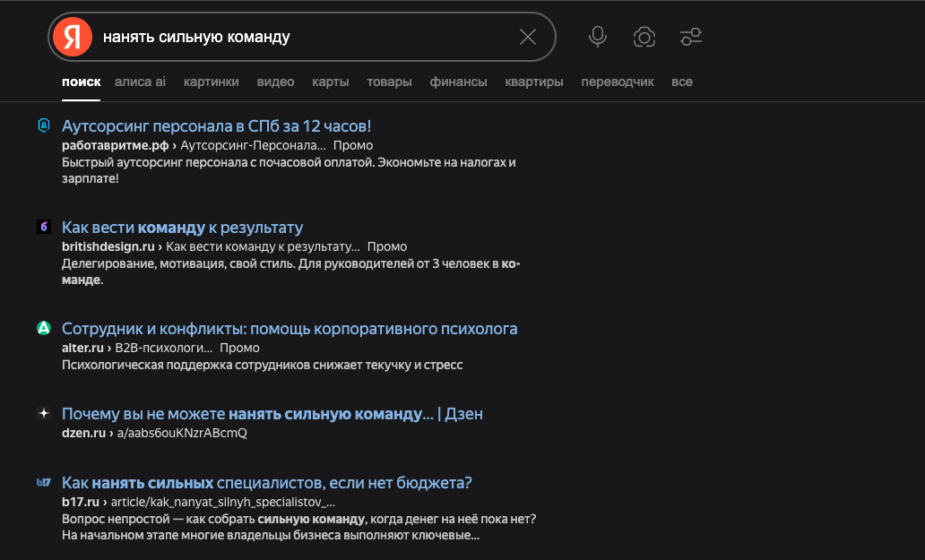Image resolution: width=925 pixels, height=560 pixels.
Task: Click the работавритме.рф site favicon
Action: (x=43, y=126)
